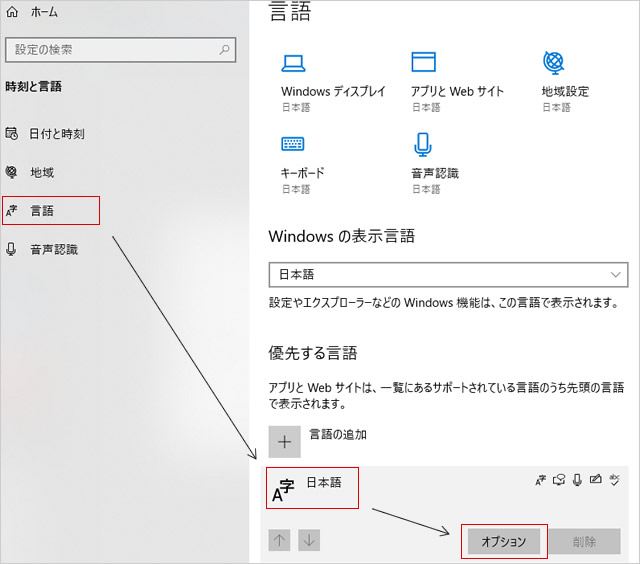The image size is (640, 564).
Task: Select the 日本語 language entry
Action: [444, 513]
